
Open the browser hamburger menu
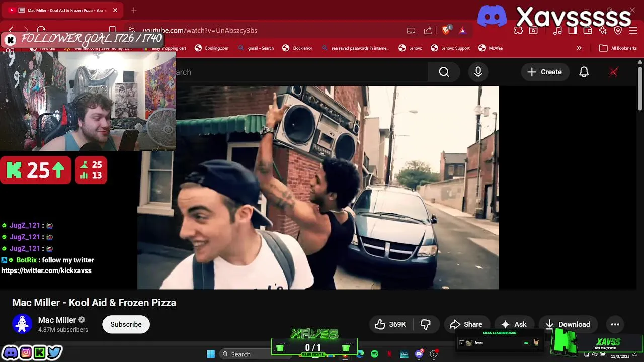[633, 30]
